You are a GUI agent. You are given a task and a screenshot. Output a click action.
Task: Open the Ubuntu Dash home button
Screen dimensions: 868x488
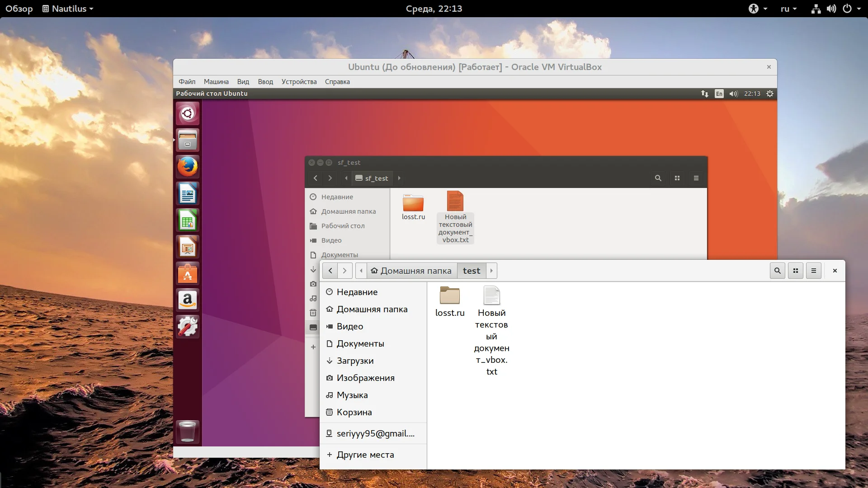tap(187, 113)
